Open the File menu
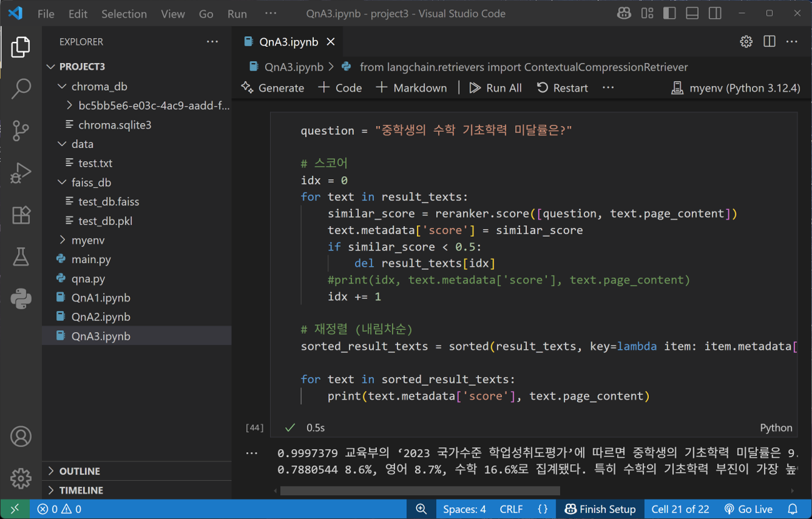This screenshot has width=812, height=519. click(46, 14)
